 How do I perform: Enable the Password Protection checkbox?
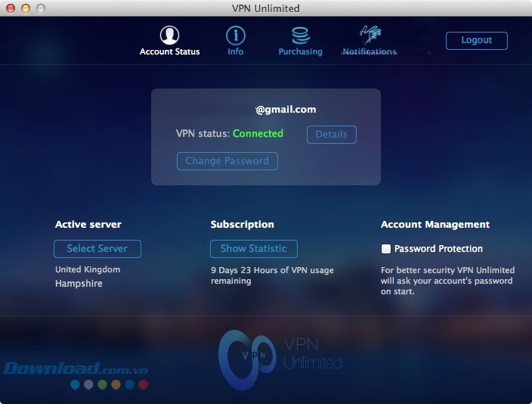[386, 249]
